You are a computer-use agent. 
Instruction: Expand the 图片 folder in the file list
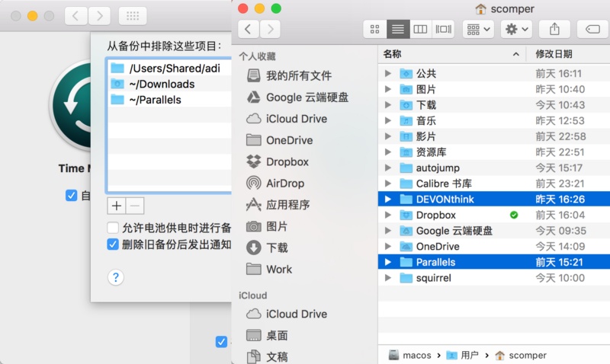388,89
